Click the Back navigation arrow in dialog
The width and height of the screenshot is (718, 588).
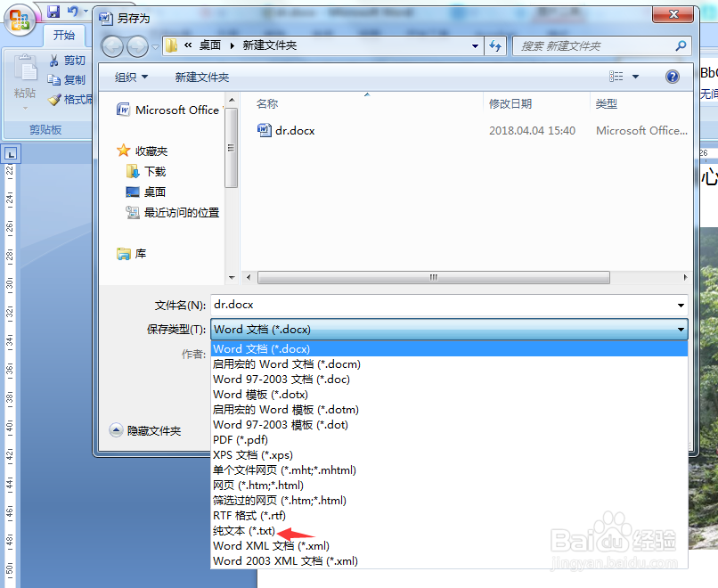112,46
